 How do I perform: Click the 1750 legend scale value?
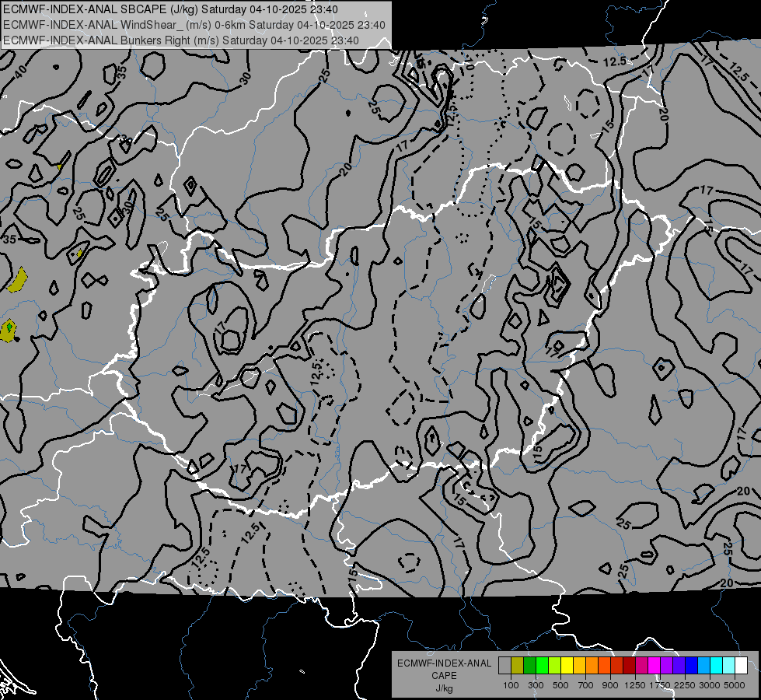[660, 685]
